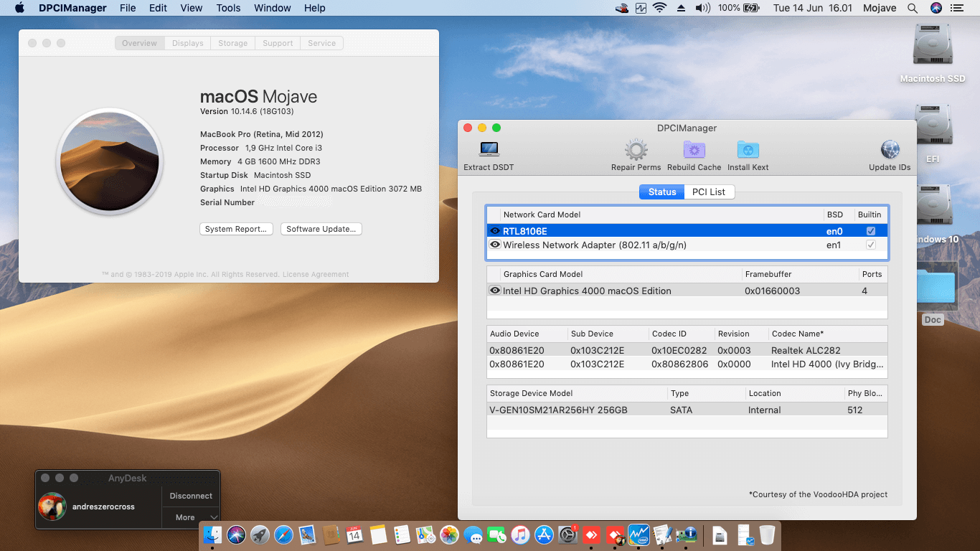The height and width of the screenshot is (551, 980).
Task: Open Launchpad rocket icon in Dock
Action: pos(260,534)
